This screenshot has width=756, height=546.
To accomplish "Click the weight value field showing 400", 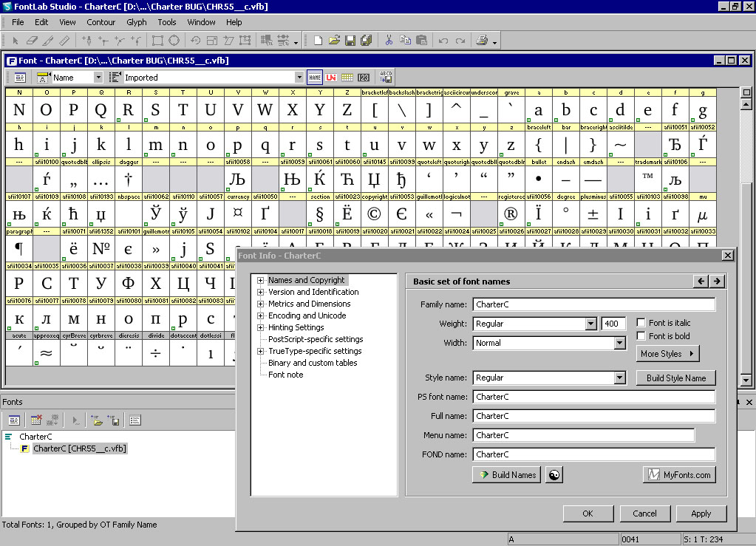I will coord(613,324).
